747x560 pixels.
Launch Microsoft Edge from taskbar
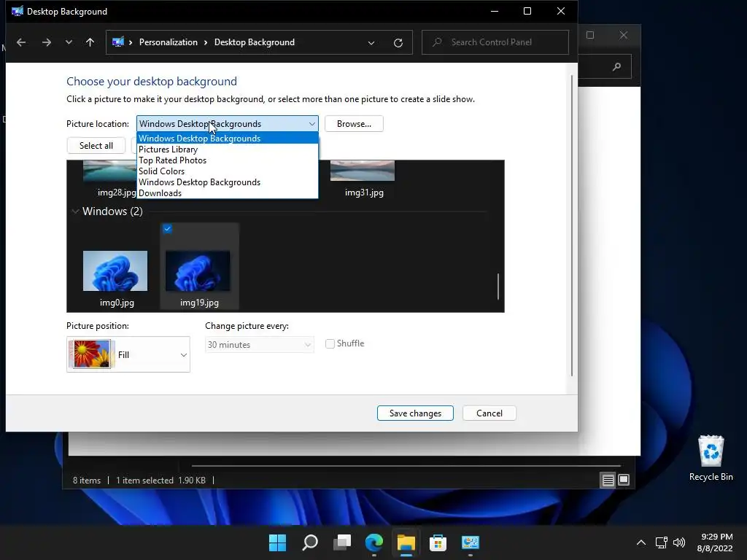click(374, 542)
